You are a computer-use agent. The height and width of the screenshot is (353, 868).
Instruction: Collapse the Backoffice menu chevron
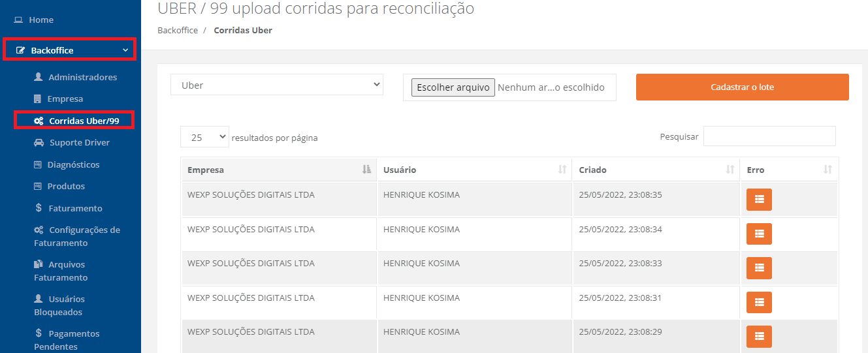pos(125,50)
